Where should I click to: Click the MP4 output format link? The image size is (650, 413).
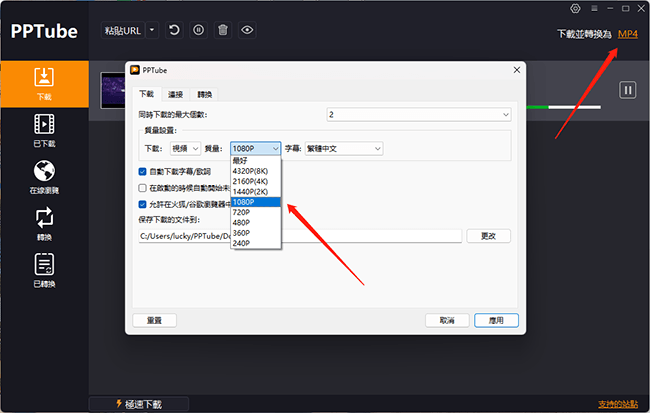628,34
